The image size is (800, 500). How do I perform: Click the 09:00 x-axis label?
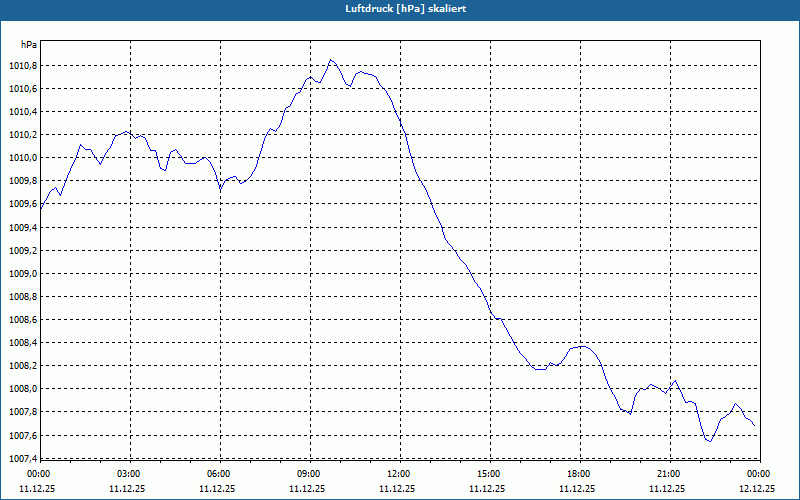pos(310,474)
